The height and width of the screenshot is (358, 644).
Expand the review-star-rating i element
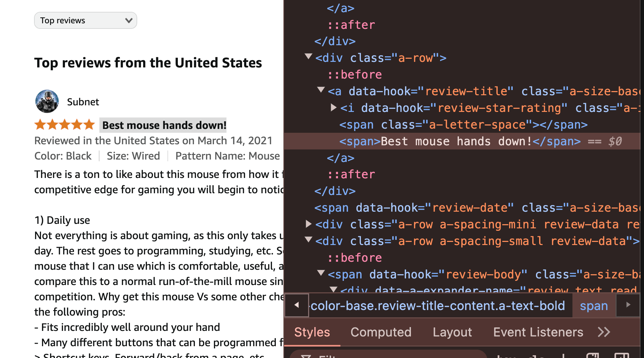pos(333,107)
